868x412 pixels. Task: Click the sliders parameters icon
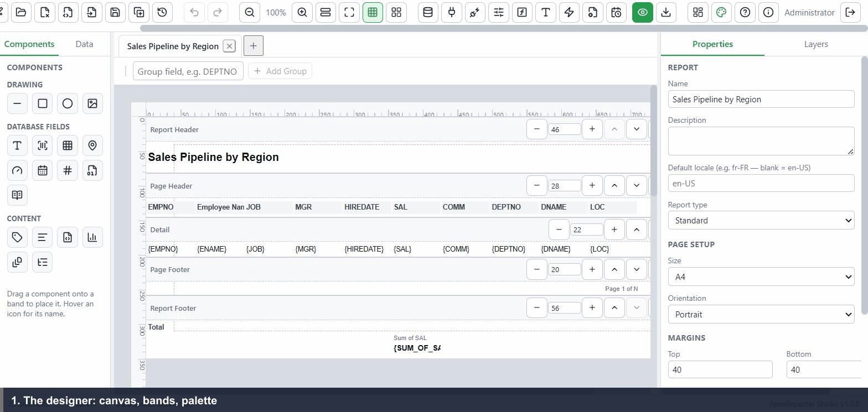[499, 12]
